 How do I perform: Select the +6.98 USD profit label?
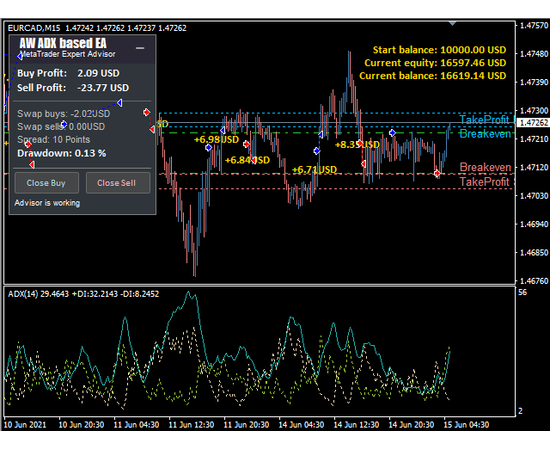(x=216, y=140)
